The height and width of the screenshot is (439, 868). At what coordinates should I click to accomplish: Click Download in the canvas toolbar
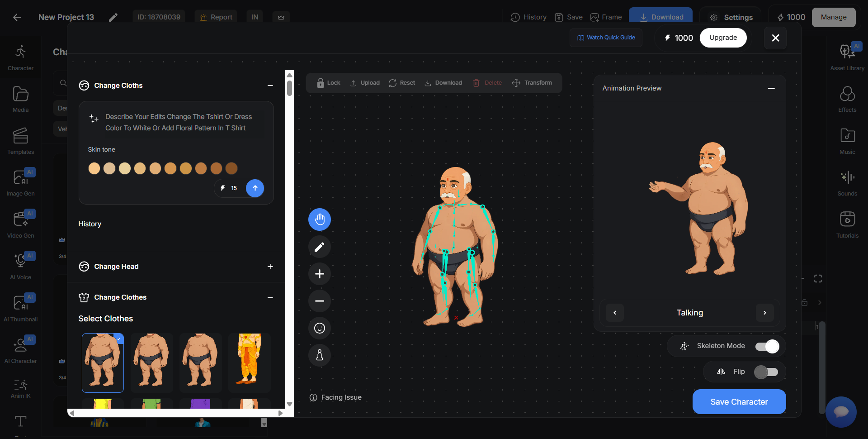(x=443, y=83)
